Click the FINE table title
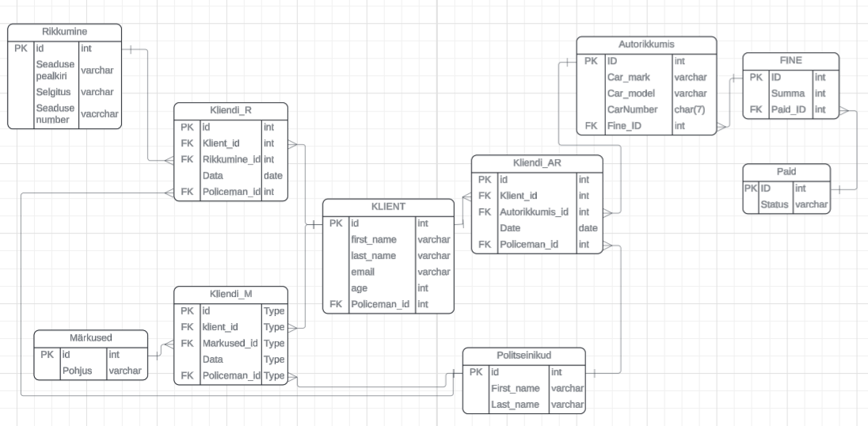 [790, 60]
